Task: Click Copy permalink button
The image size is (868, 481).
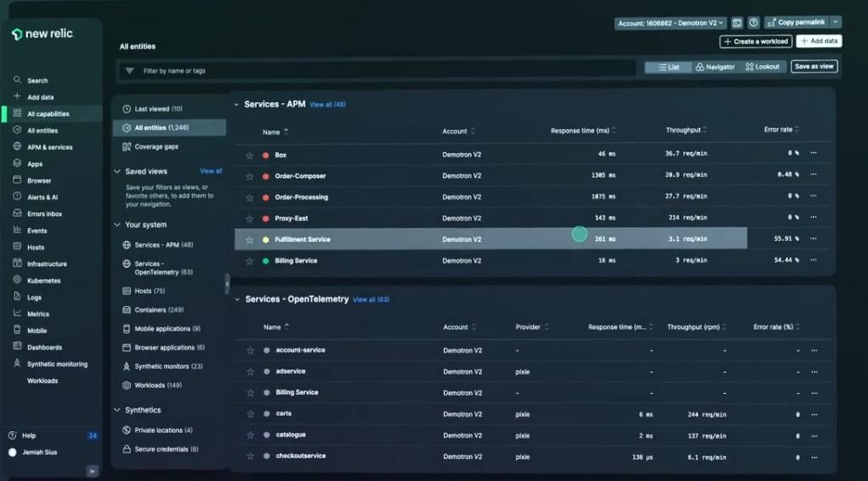Action: click(x=797, y=22)
